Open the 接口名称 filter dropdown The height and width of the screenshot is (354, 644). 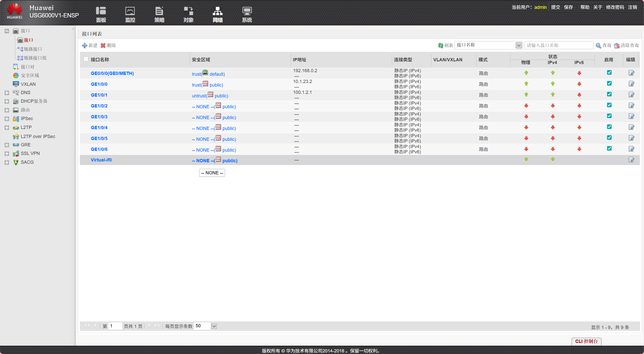point(518,45)
